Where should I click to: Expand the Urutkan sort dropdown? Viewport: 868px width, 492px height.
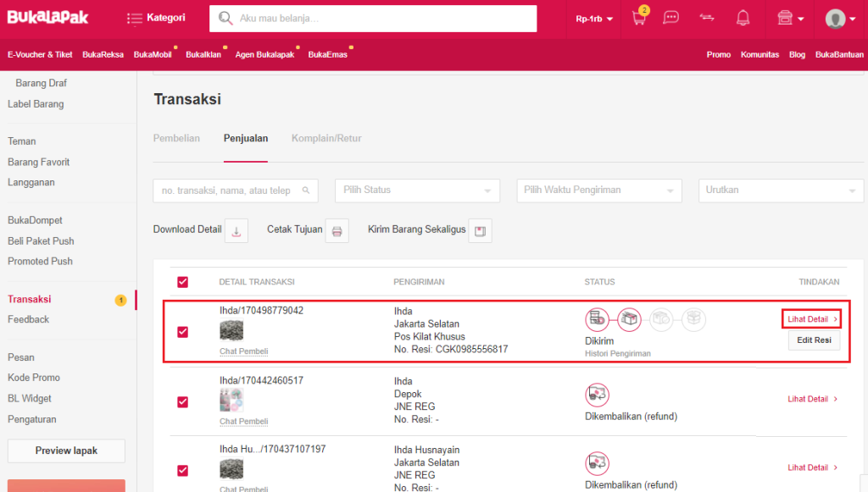[x=781, y=191]
